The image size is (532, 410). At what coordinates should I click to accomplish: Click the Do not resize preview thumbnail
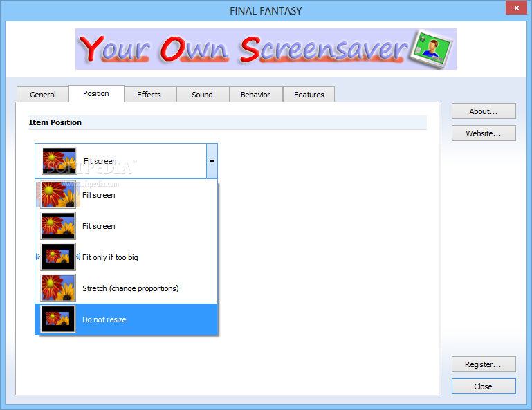click(58, 319)
